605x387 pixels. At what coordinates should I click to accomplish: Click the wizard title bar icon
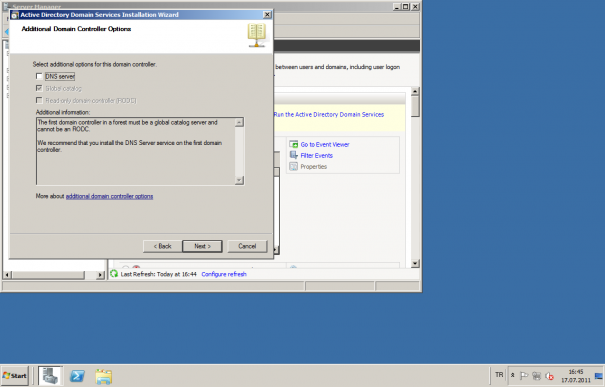tap(15, 15)
